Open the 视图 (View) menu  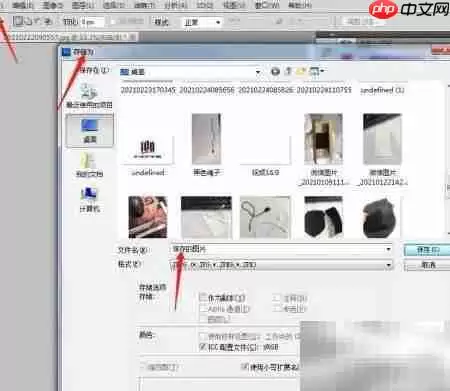coord(234,5)
